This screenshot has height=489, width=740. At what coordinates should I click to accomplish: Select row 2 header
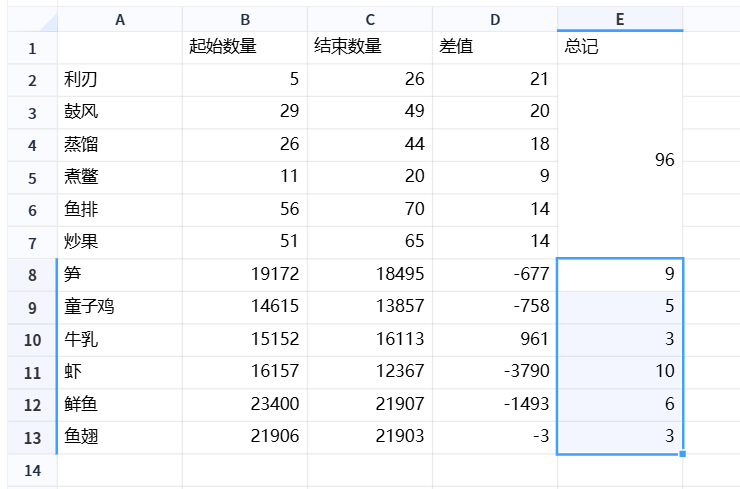33,80
